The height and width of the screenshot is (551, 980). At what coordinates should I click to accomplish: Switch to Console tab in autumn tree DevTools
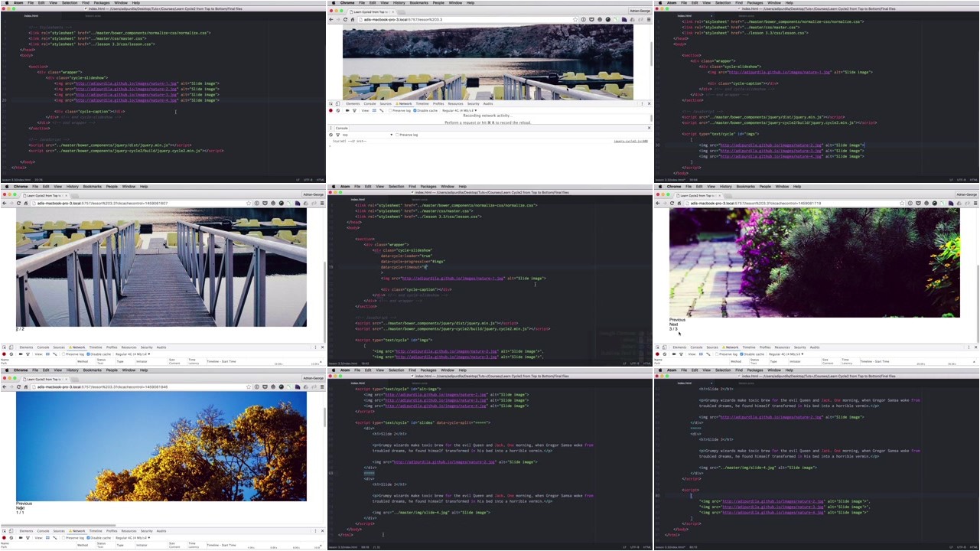pyautogui.click(x=43, y=531)
